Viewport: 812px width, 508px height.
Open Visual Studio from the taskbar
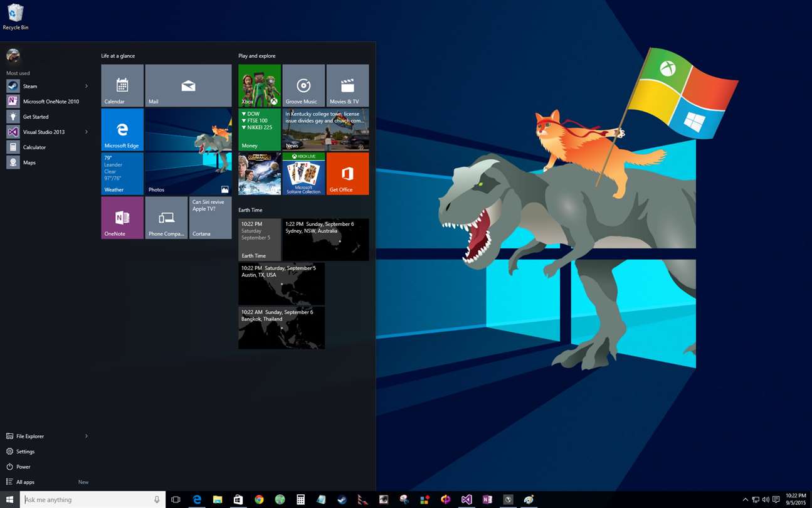467,500
